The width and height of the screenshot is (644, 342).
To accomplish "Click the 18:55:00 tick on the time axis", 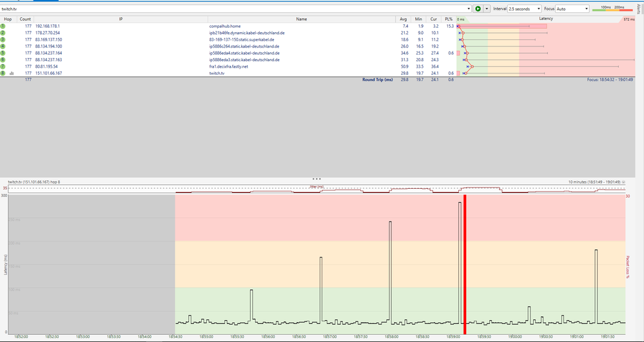I will click(x=206, y=337).
